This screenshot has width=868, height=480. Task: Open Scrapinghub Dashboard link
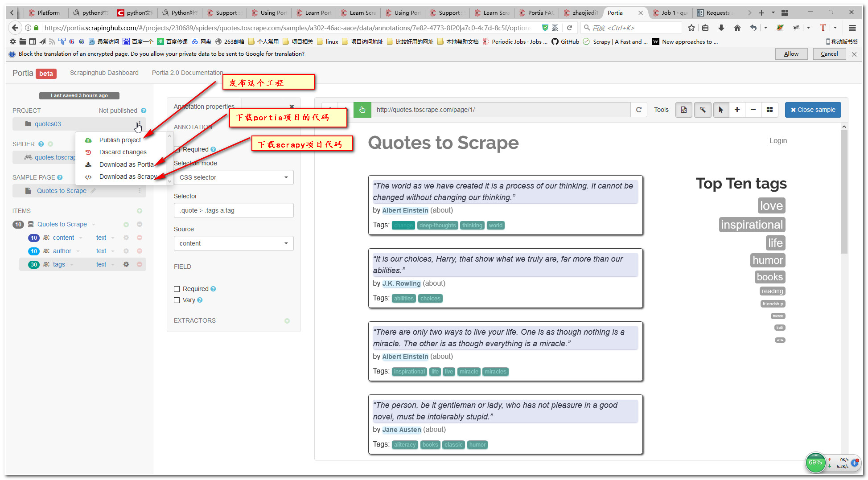[104, 73]
